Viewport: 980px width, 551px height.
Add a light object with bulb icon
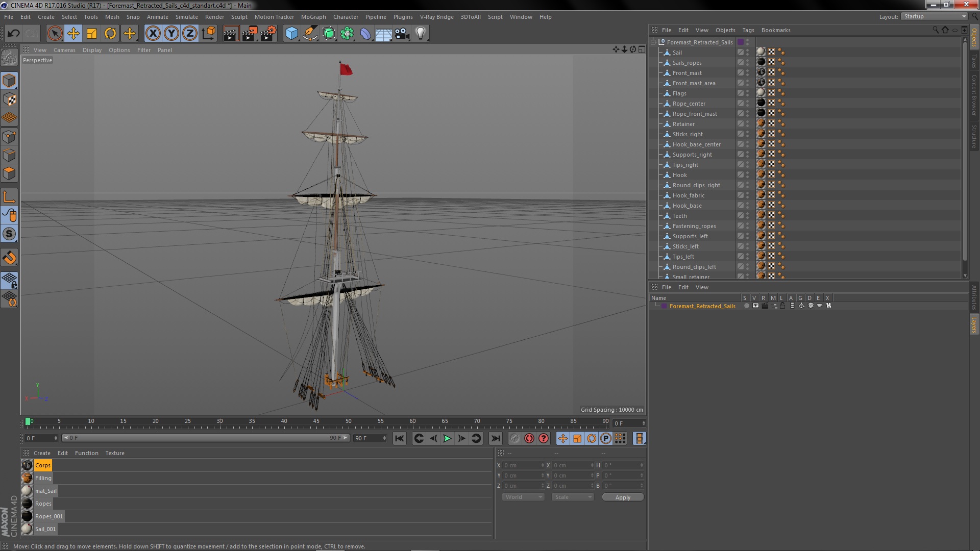[x=420, y=34]
